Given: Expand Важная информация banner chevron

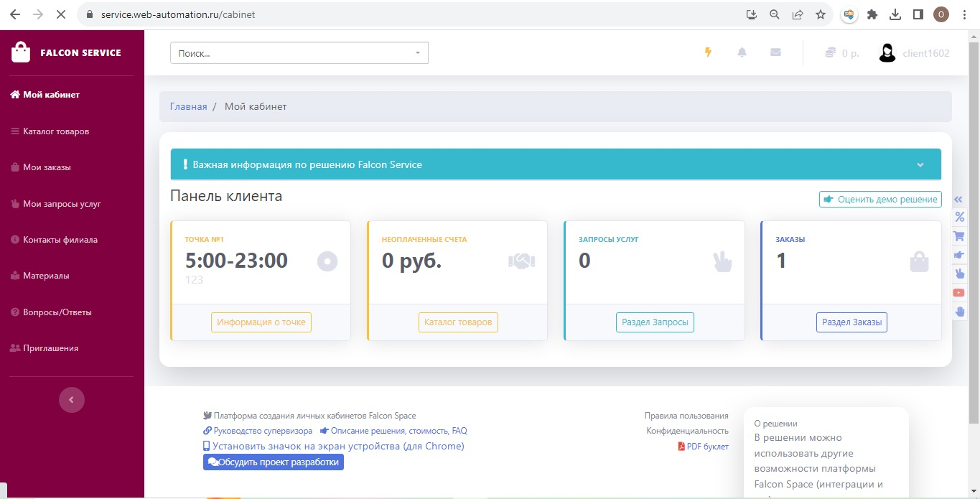Looking at the screenshot, I should [920, 164].
